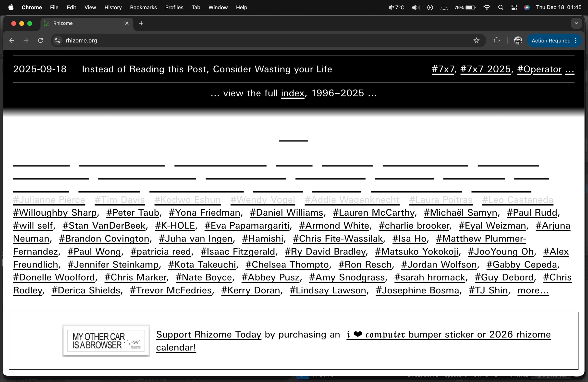Viewport: 588px width, 382px height.
Task: Expand the tab search chevron dropdown
Action: (x=576, y=23)
